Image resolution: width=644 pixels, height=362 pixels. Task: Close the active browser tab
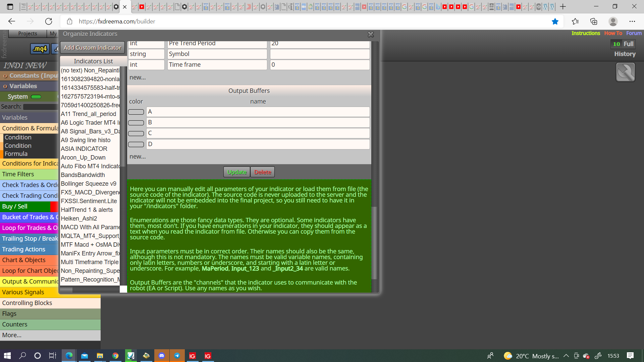[125, 7]
